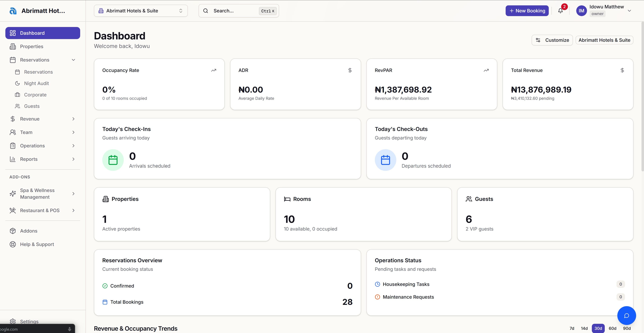Select the 60d trend range
Screen dimensions: 644x333
(612, 328)
